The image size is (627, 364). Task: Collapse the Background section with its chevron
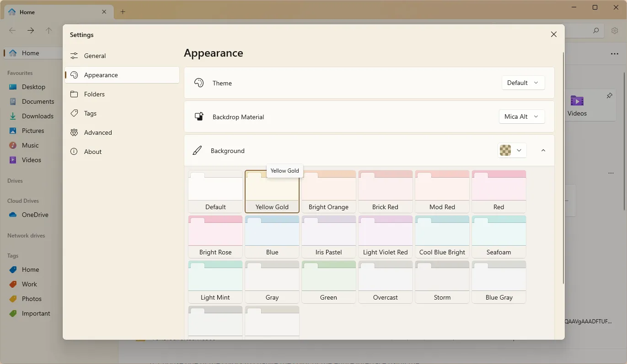tap(543, 150)
